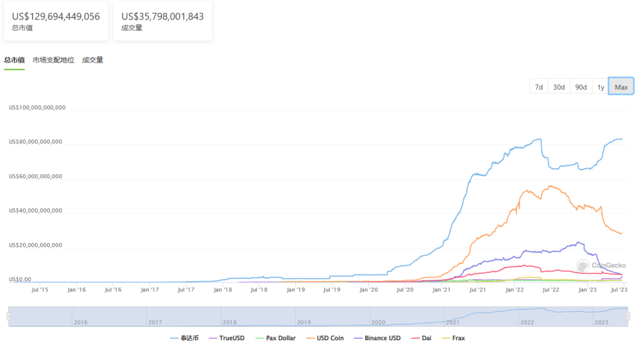Hide Binance USD from the chart
644x352 pixels.
click(x=377, y=338)
